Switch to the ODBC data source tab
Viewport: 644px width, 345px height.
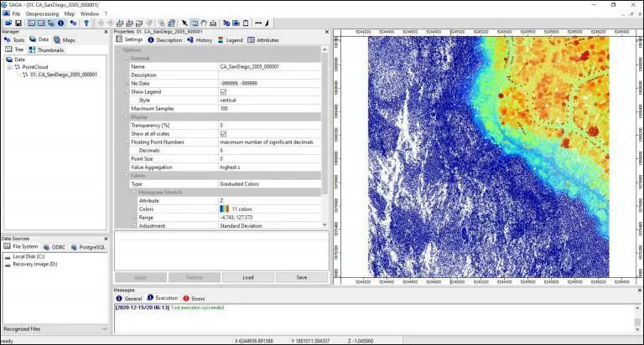click(x=55, y=247)
